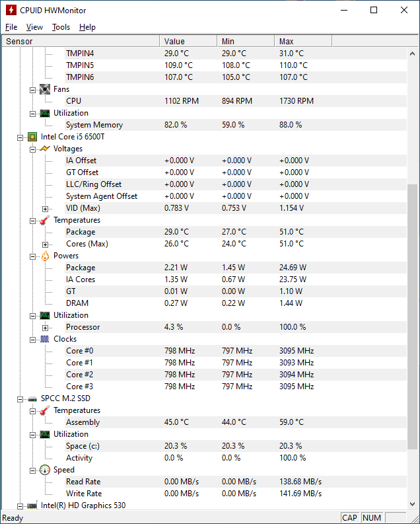Click the Powers flame icon
420x524 pixels.
pos(45,256)
